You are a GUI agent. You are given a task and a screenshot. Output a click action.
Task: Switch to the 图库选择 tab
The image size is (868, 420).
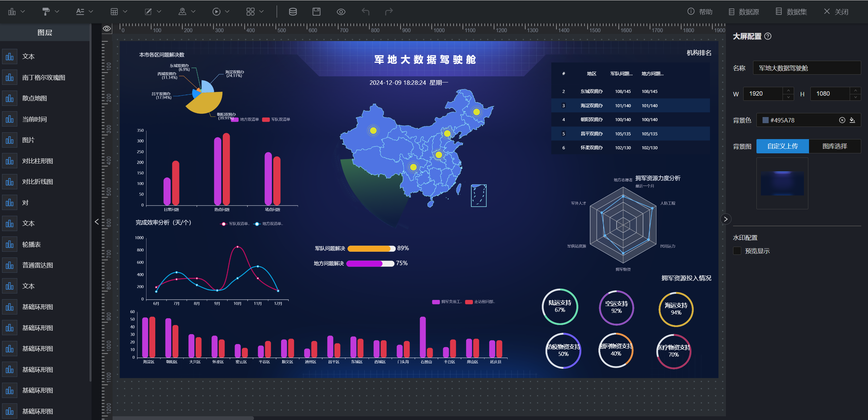[834, 146]
